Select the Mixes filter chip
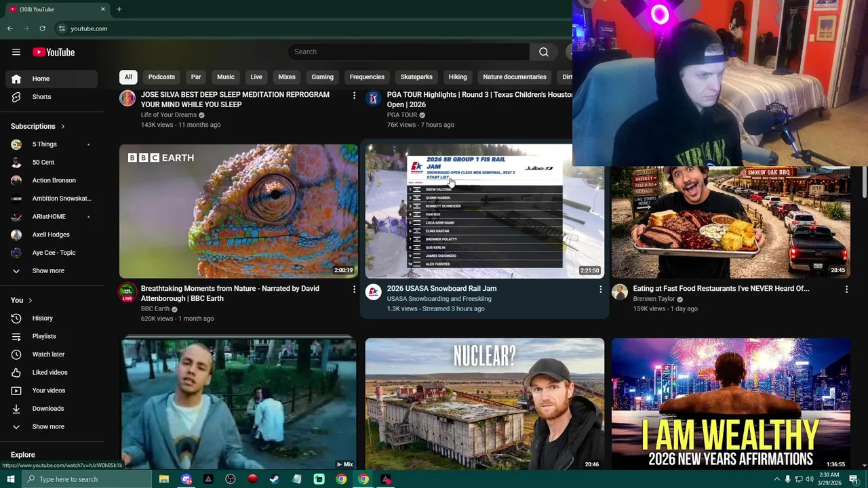The image size is (868, 488). pos(287,77)
